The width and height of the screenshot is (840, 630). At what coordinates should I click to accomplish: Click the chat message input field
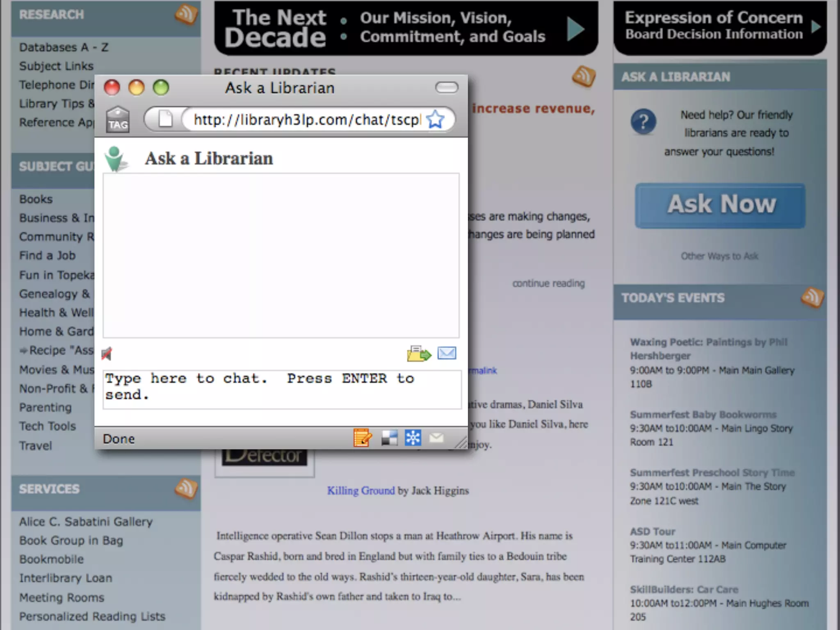(282, 389)
